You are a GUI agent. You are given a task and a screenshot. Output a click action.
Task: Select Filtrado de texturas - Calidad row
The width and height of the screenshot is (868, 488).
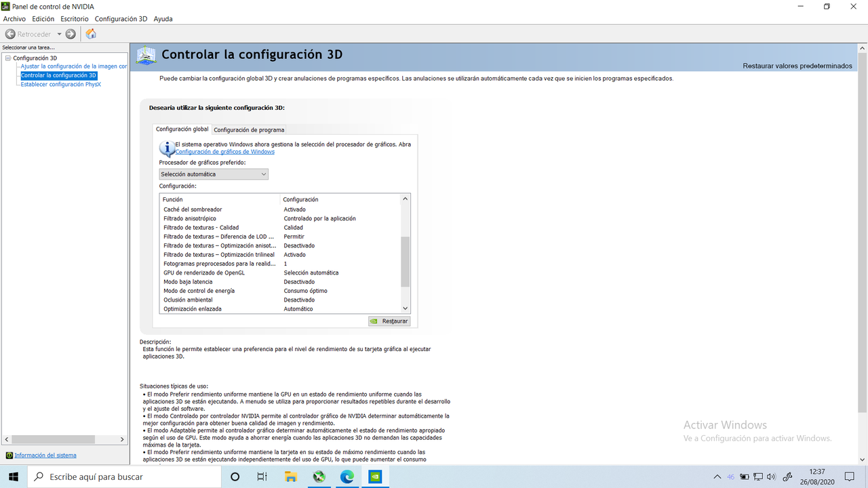point(281,228)
